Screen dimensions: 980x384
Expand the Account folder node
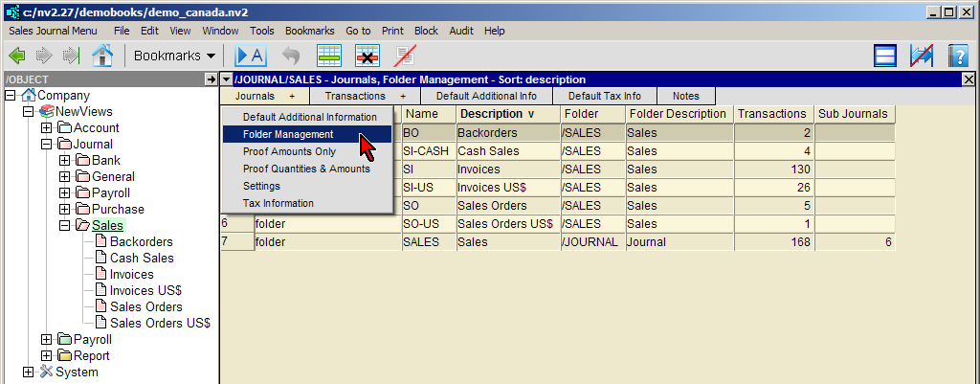pos(46,128)
